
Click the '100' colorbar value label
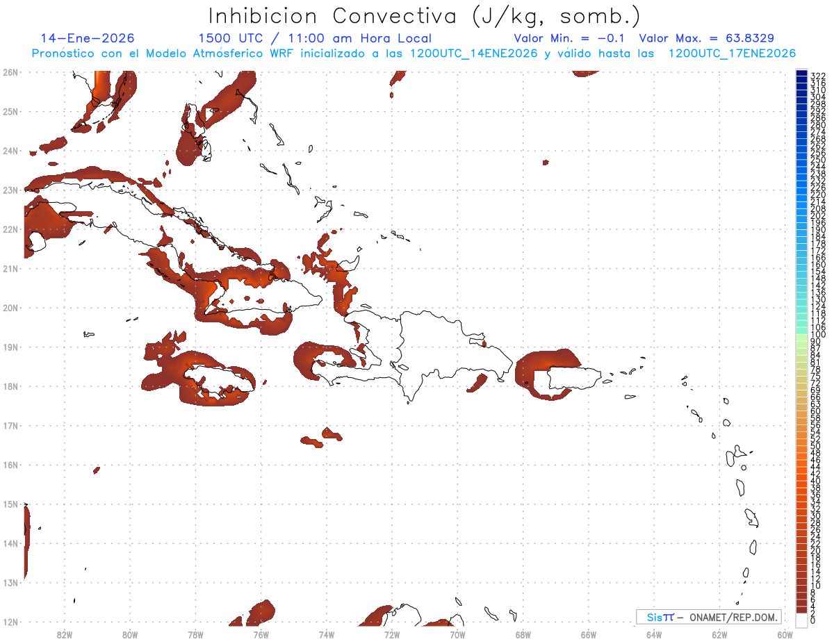tap(818, 336)
